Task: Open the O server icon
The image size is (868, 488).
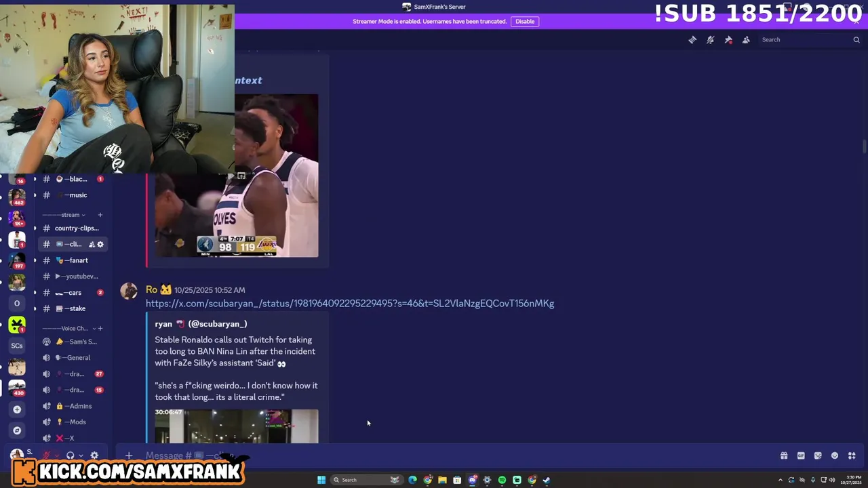Action: [17, 303]
